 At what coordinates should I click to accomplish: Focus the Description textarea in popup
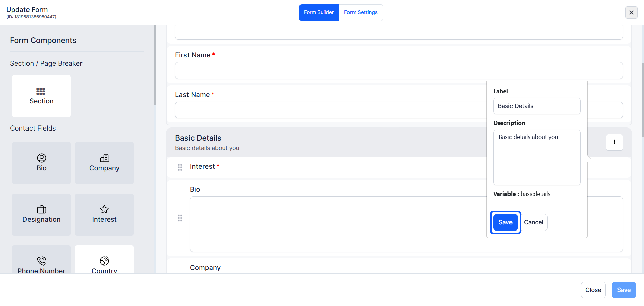click(537, 157)
